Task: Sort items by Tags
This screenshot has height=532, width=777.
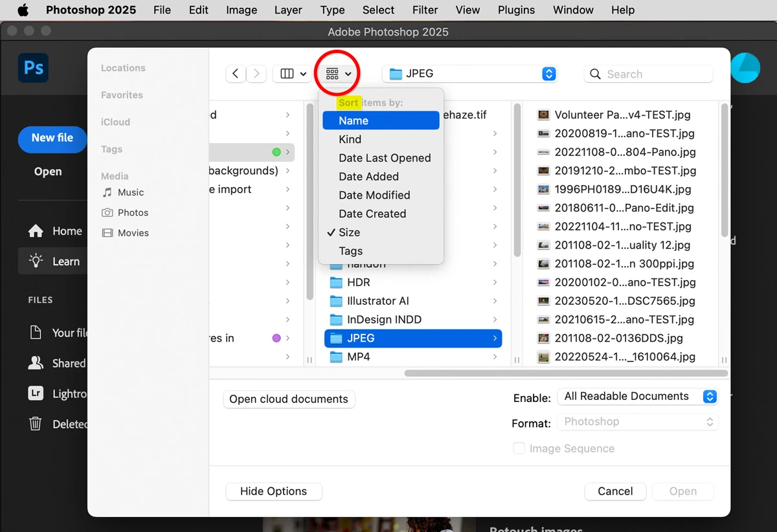Action: [381, 251]
